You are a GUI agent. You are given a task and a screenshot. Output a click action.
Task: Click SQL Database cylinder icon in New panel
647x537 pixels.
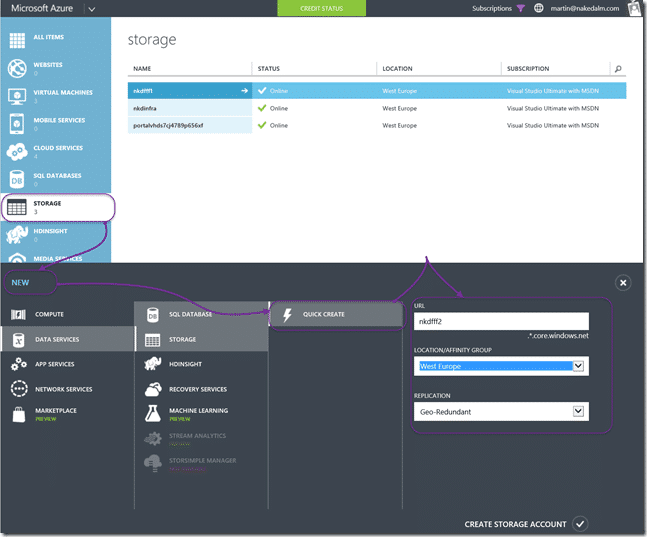pyautogui.click(x=153, y=315)
